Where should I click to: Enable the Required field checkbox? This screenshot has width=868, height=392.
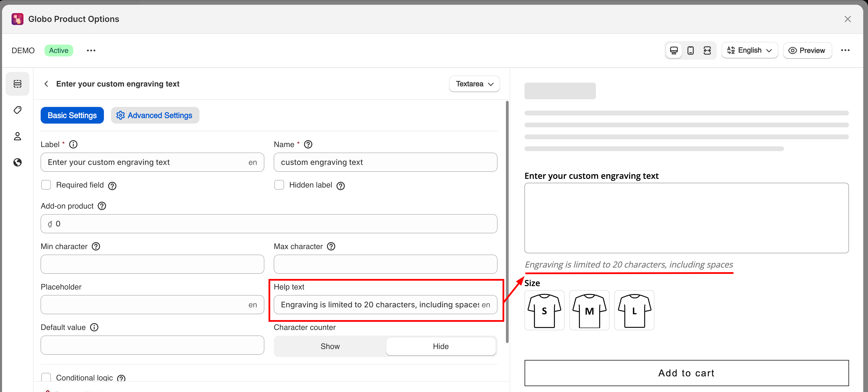[x=46, y=185]
